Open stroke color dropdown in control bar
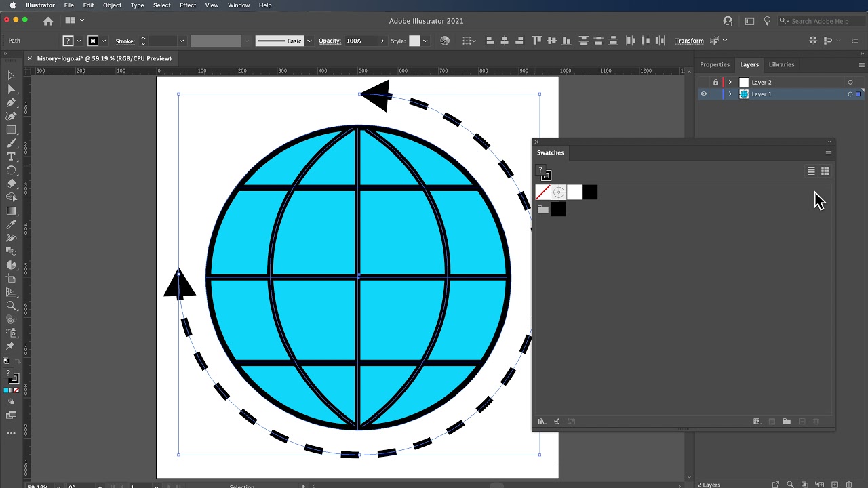Viewport: 868px width, 488px height. coord(104,41)
